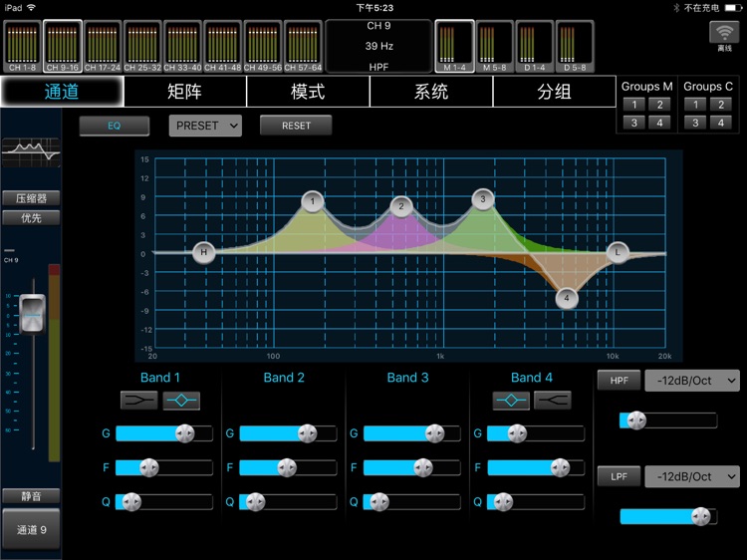Open the 压缩器 compressor panel
The image size is (747, 560).
[31, 197]
